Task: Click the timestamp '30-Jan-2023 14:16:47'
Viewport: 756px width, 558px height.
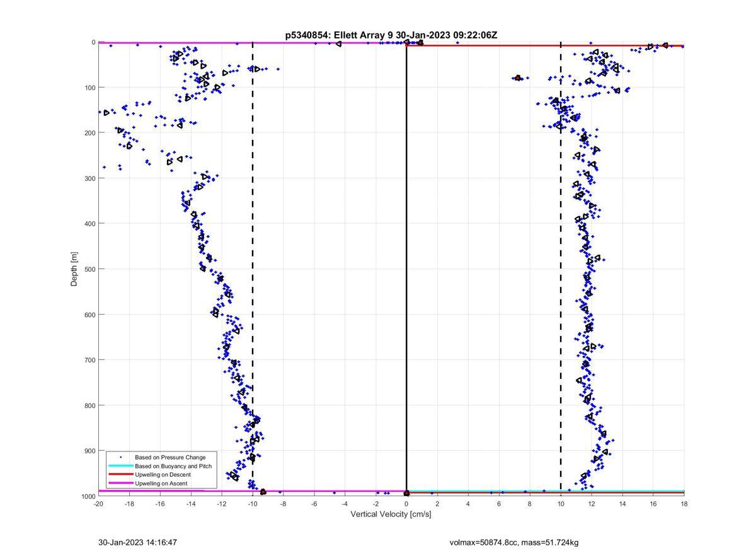Action: [137, 542]
